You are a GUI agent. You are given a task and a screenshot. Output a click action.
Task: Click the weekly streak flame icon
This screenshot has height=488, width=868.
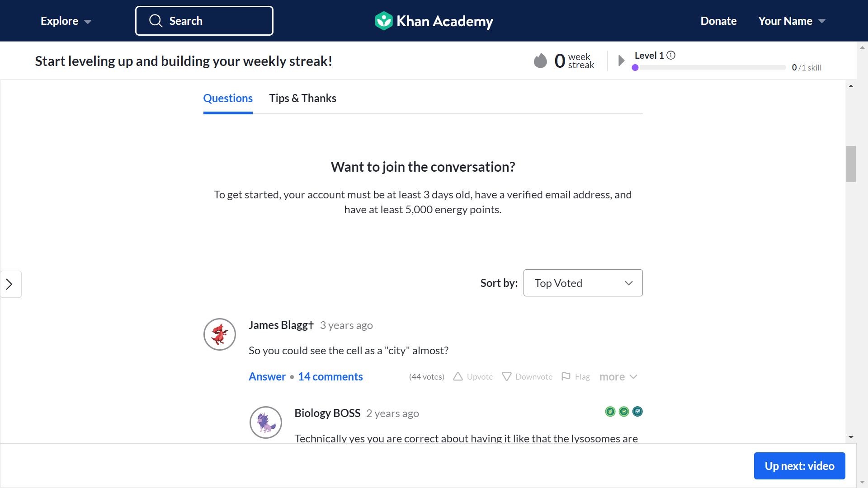pyautogui.click(x=540, y=61)
